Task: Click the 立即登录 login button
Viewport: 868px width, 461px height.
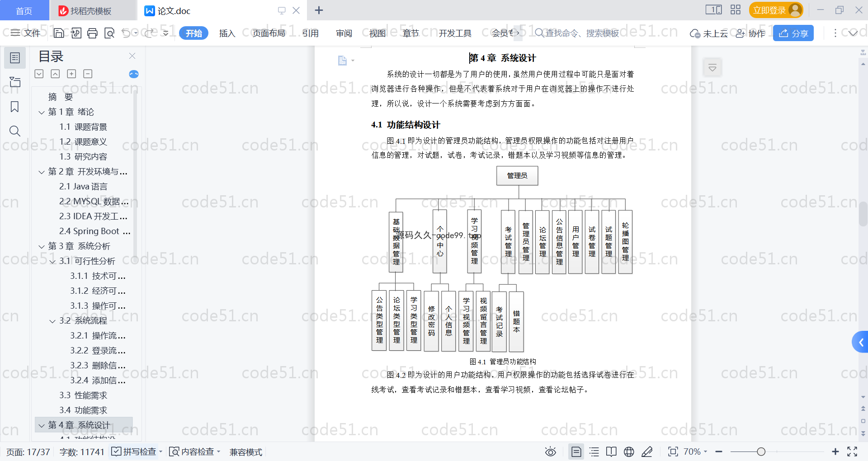Action: pyautogui.click(x=776, y=10)
